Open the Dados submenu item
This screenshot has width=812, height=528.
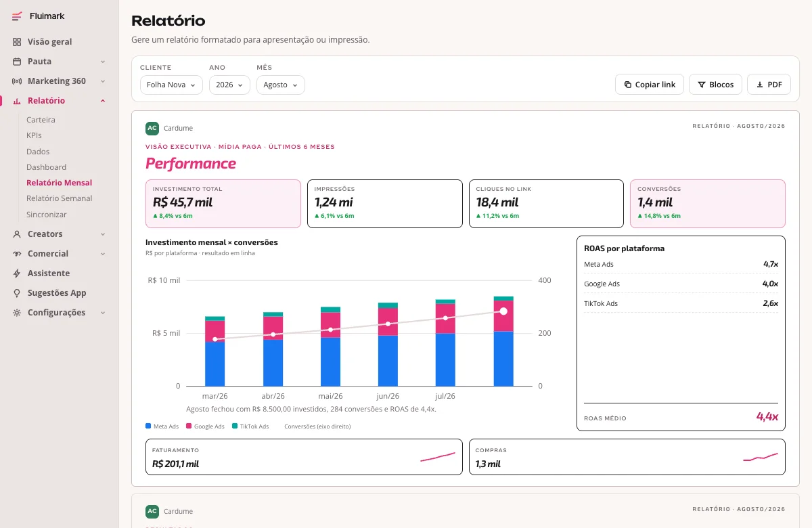click(x=38, y=152)
